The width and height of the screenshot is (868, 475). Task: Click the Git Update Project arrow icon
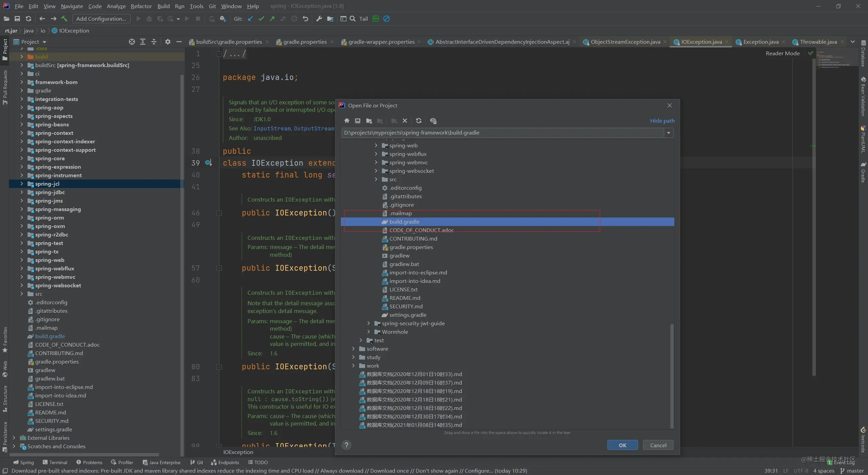point(250,19)
